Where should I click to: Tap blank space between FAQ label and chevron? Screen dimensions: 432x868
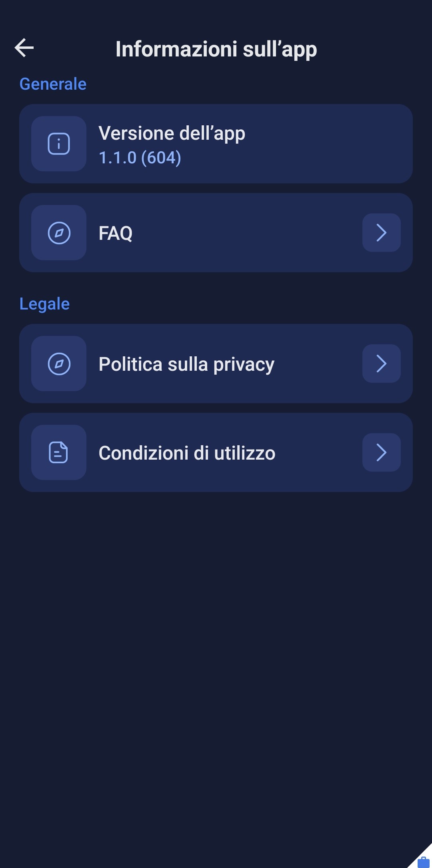click(x=248, y=233)
